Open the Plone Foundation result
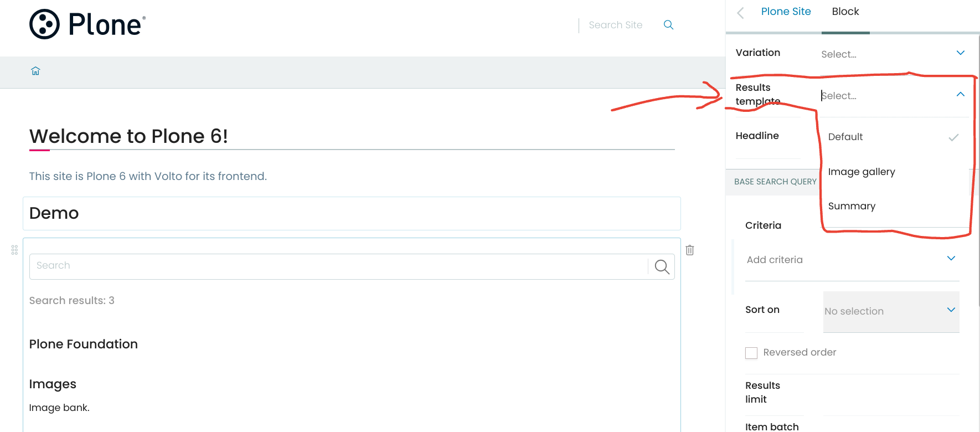 84,344
